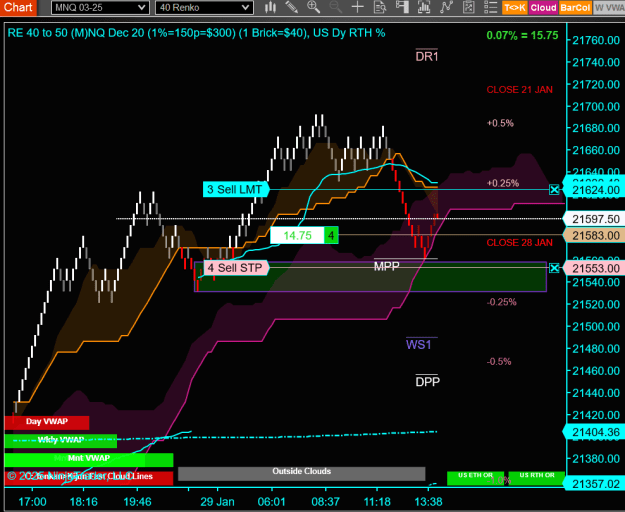
Task: Click the 4 Sell STP order label
Action: [236, 268]
